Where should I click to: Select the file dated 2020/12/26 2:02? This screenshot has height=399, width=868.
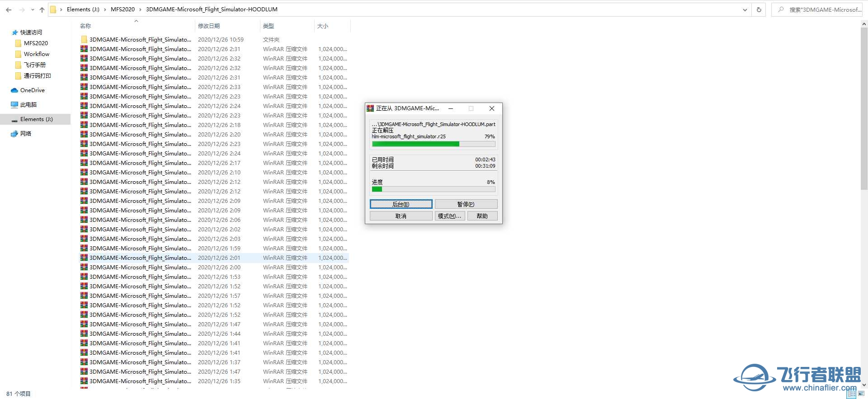click(214, 229)
